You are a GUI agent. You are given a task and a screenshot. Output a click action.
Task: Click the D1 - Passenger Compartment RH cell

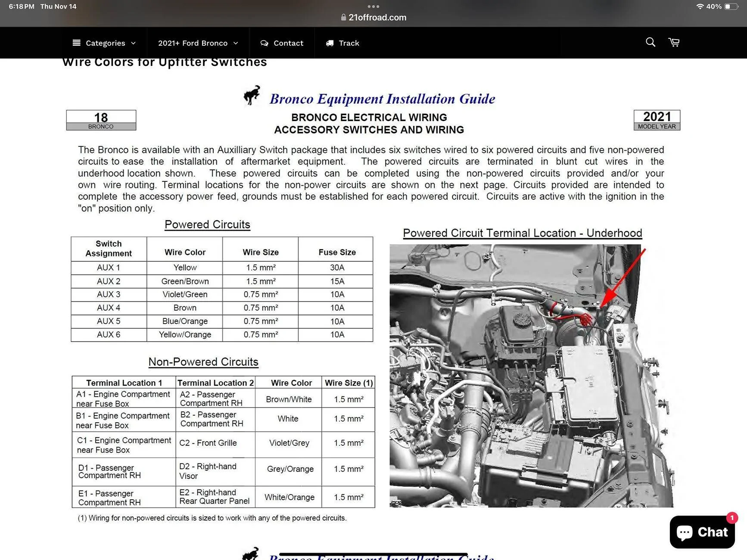pyautogui.click(x=124, y=471)
